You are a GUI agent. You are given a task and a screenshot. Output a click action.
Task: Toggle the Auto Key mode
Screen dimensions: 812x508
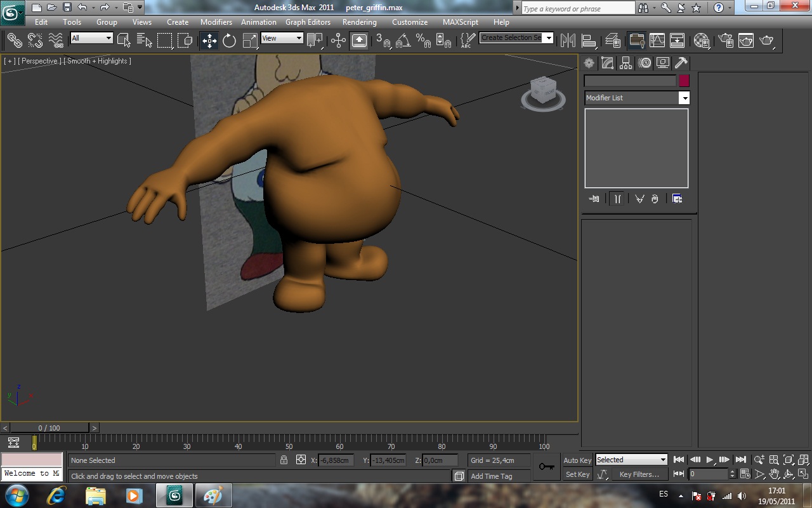pyautogui.click(x=577, y=460)
